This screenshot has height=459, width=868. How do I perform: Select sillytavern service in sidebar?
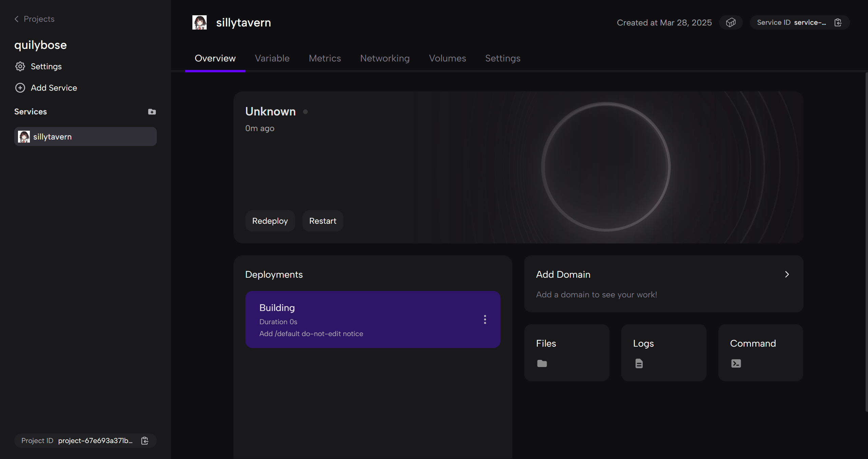point(85,137)
